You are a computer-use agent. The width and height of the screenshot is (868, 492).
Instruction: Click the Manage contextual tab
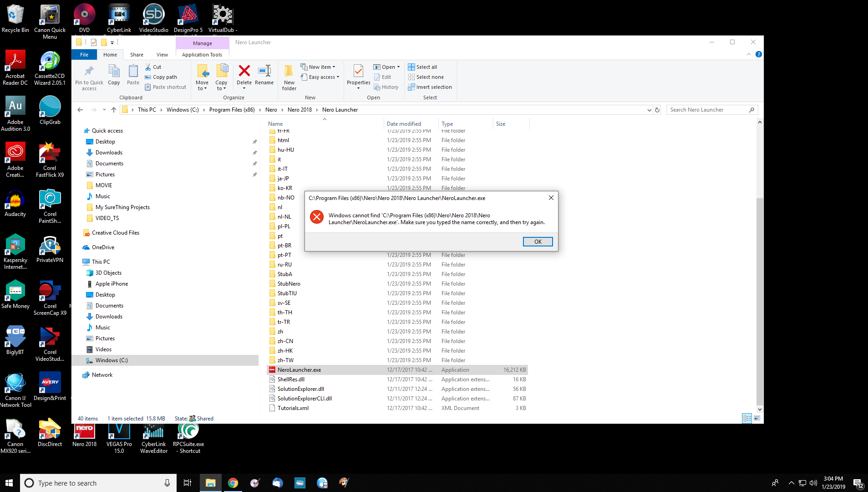(x=202, y=43)
